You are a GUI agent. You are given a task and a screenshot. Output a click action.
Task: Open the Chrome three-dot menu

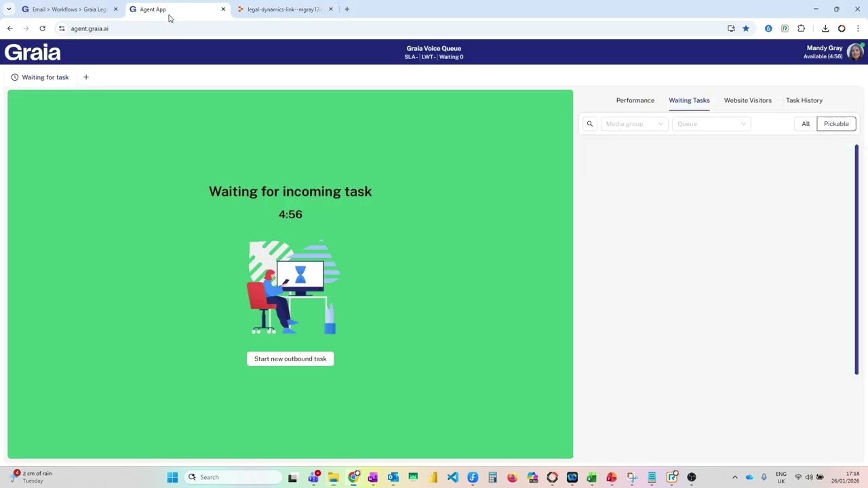click(x=858, y=28)
